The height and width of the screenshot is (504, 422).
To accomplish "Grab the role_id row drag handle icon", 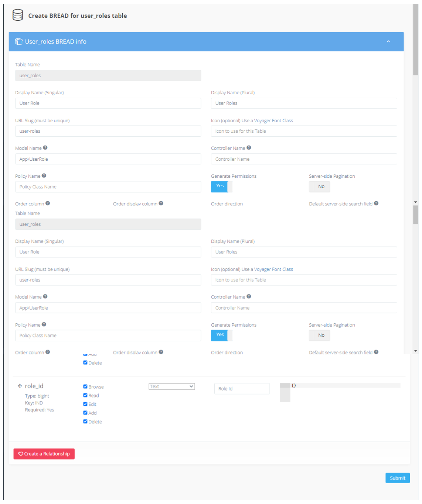I will click(x=20, y=386).
